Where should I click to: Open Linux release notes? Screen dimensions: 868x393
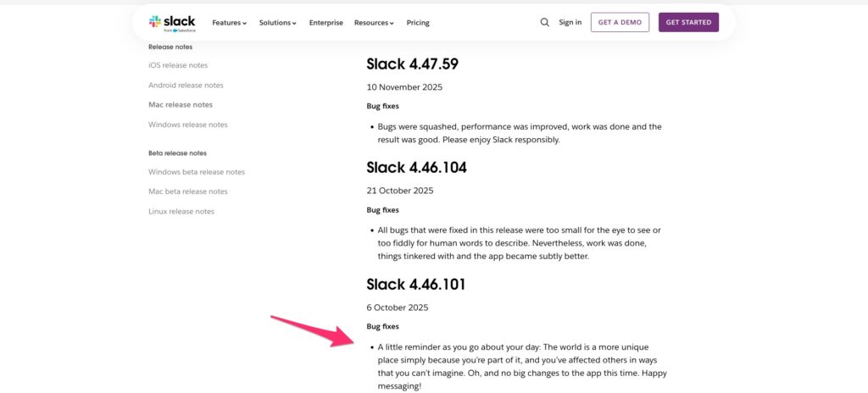click(181, 212)
